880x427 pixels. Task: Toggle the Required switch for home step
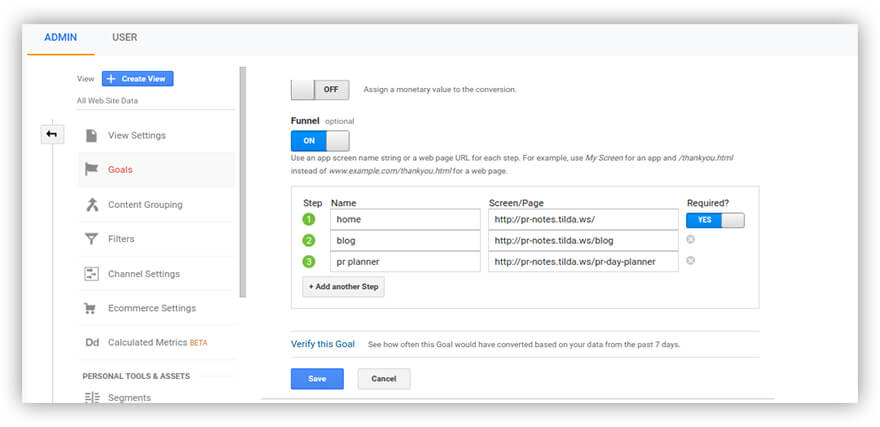(x=715, y=220)
